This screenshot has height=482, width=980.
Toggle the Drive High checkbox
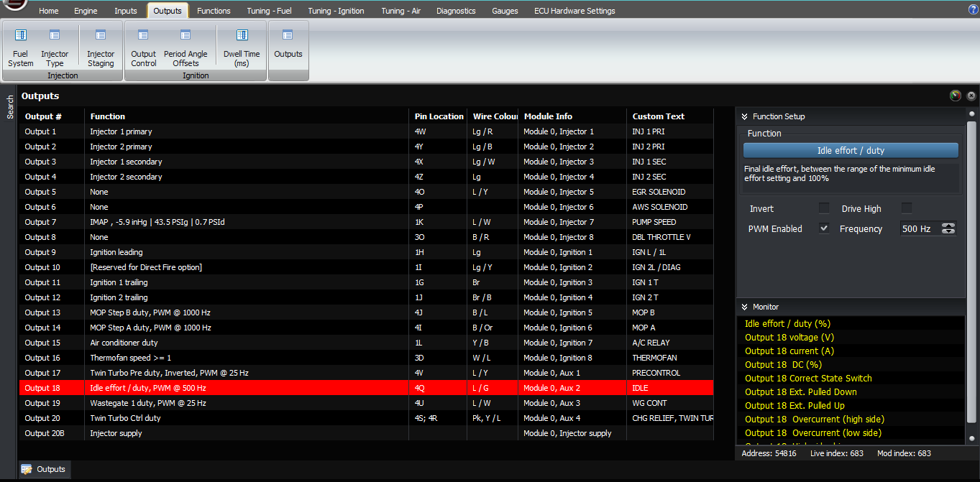click(x=907, y=208)
